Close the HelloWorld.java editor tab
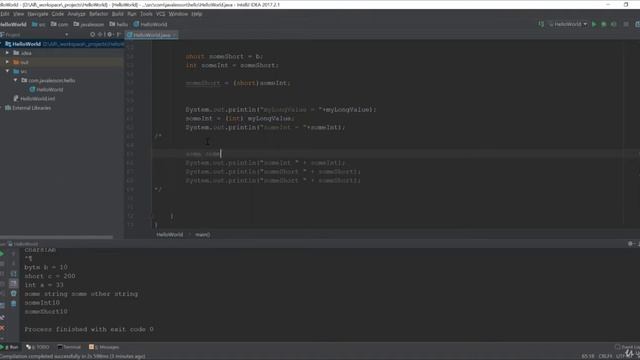 (x=175, y=35)
